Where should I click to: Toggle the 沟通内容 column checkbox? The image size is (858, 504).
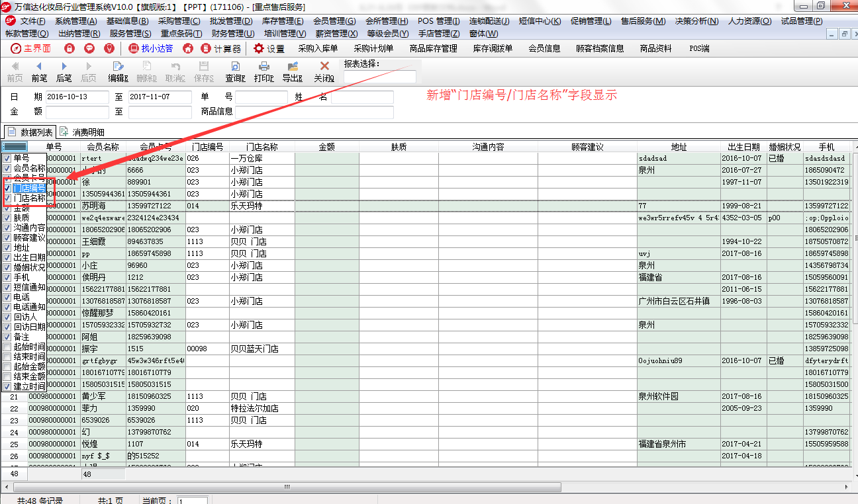click(7, 228)
